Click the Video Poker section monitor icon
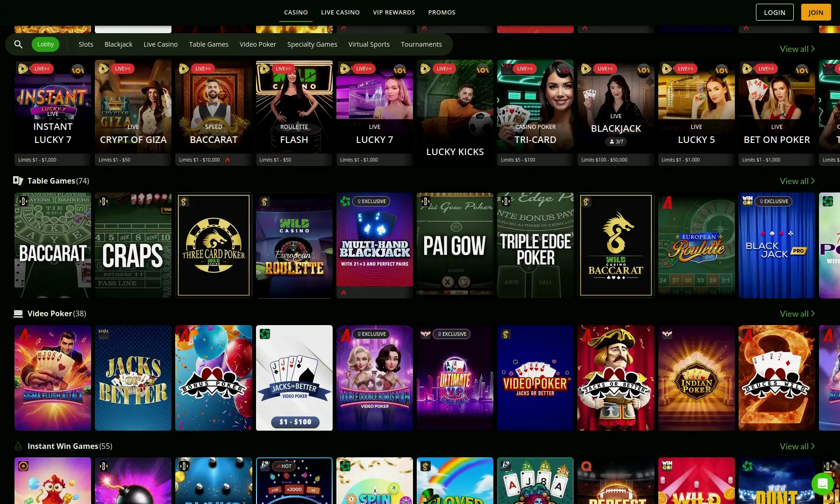840x504 pixels. click(18, 313)
